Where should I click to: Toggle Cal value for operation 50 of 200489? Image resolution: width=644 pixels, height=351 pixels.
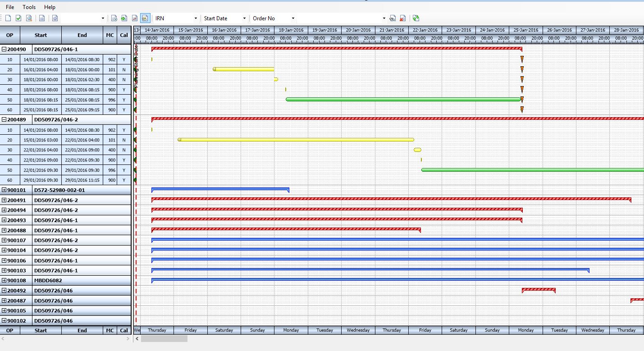click(x=124, y=170)
